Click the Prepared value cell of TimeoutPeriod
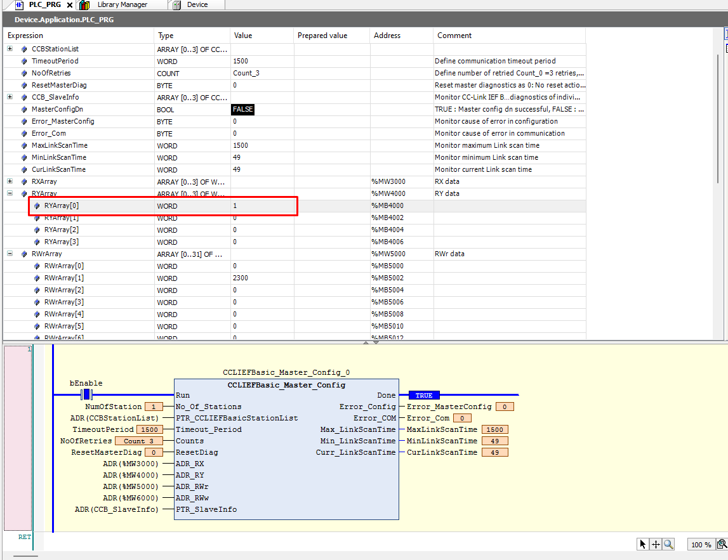728x560 pixels. tap(332, 61)
